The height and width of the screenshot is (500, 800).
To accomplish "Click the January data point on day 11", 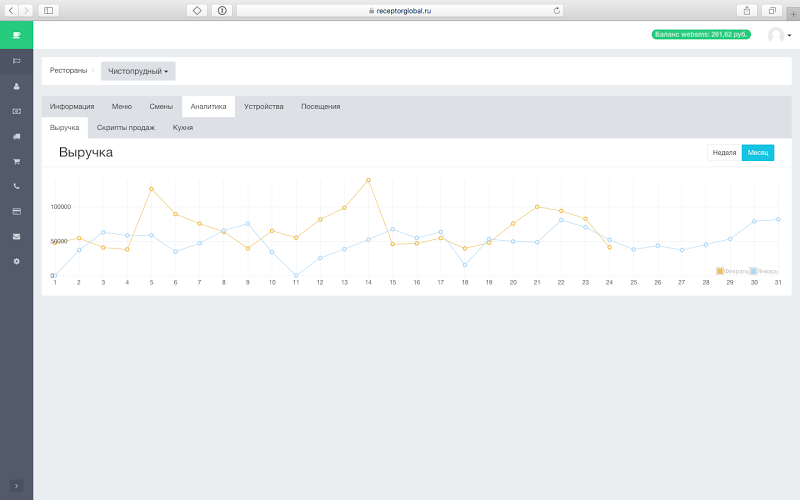I will coord(296,276).
